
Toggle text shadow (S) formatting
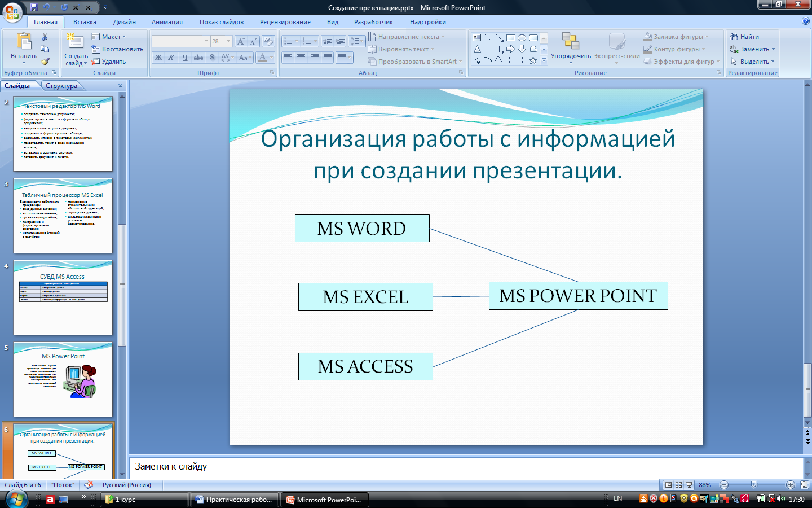tap(212, 58)
